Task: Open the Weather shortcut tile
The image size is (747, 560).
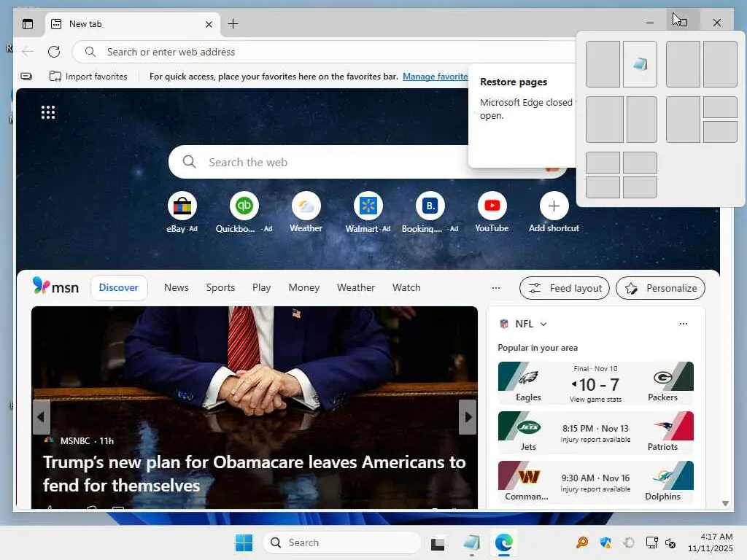Action: (x=306, y=212)
